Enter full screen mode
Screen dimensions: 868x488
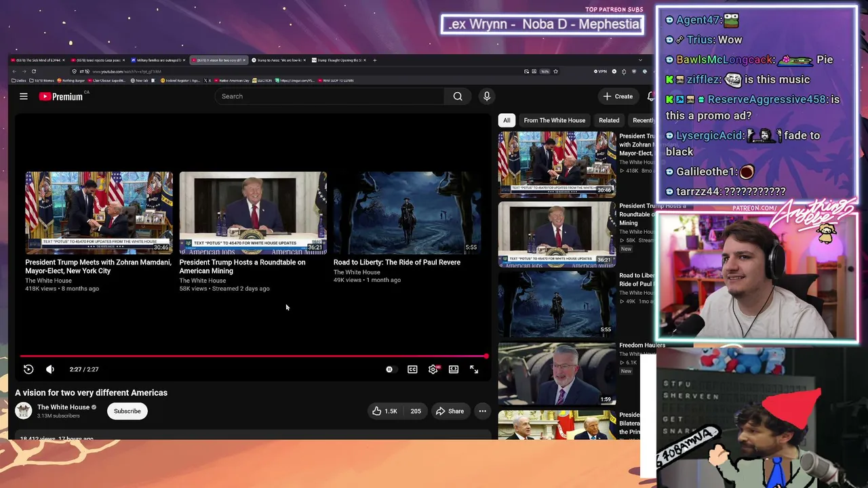click(x=474, y=369)
